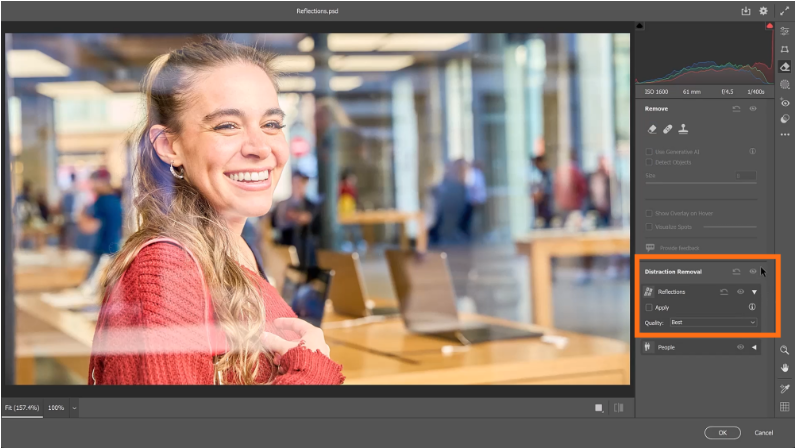Open the Masking tool in right toolbar
Viewport: 795px width, 448px height.
click(785, 84)
